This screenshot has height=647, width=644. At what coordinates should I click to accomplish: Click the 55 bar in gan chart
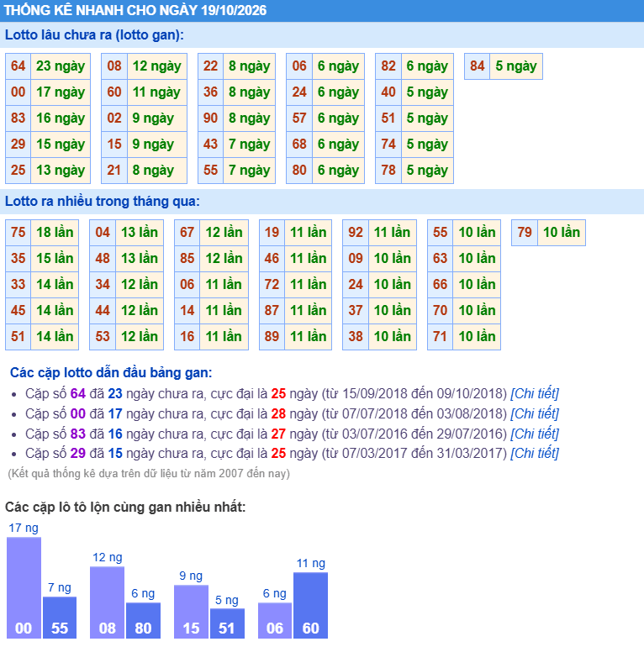pyautogui.click(x=60, y=618)
